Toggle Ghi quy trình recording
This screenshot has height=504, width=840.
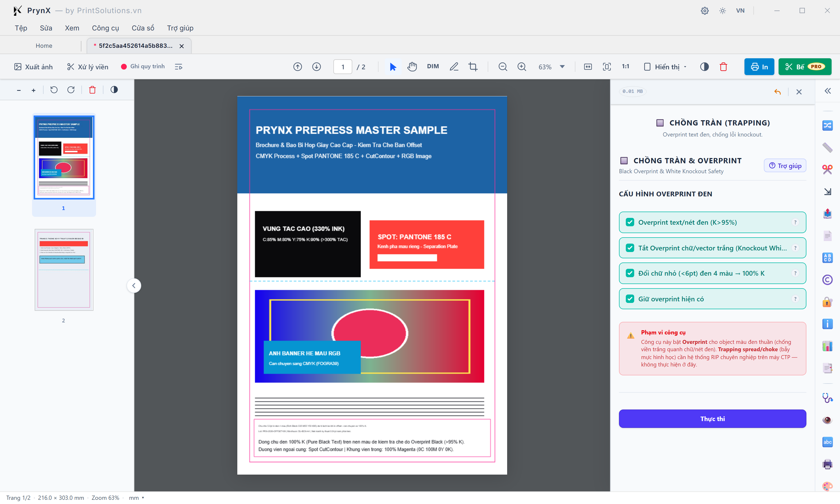(143, 66)
